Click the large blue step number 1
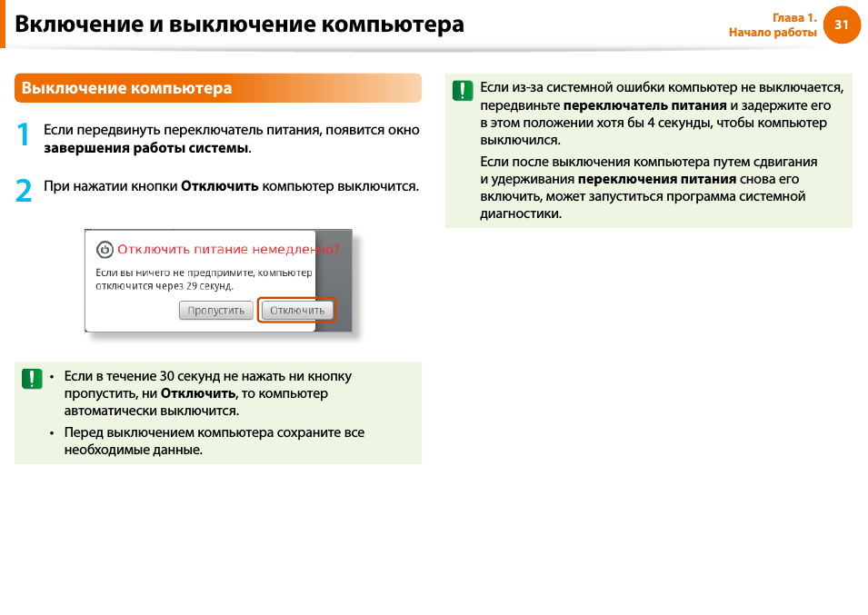The width and height of the screenshot is (868, 615). (24, 136)
